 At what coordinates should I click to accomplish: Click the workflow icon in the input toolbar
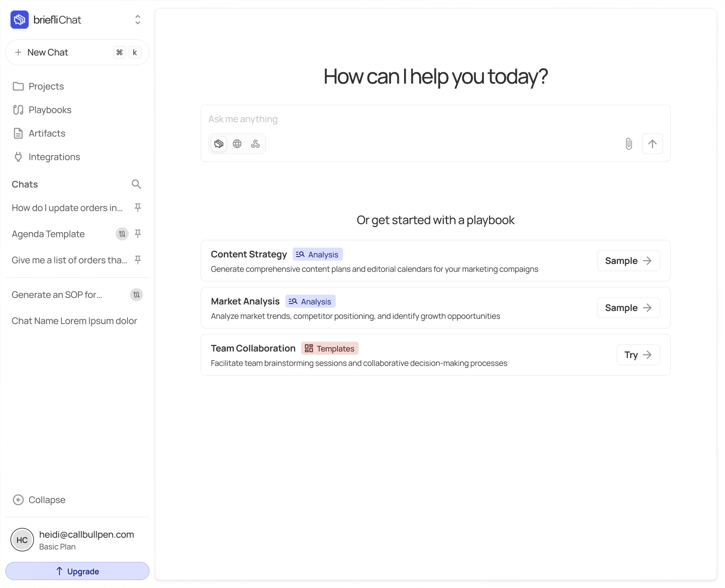(256, 143)
